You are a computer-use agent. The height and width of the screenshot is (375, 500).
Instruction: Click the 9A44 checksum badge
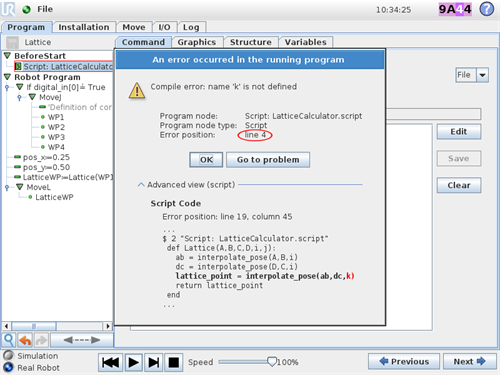pyautogui.click(x=455, y=9)
